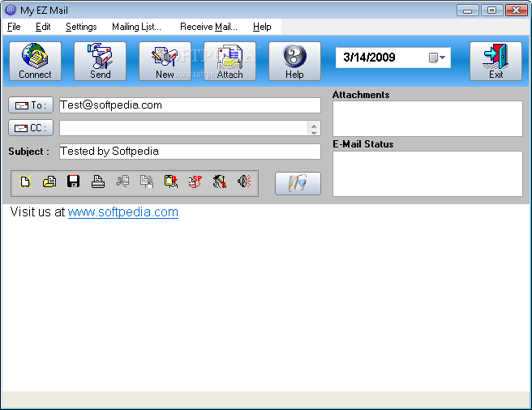Image resolution: width=532 pixels, height=410 pixels.
Task: Click the feather and globe button
Action: pyautogui.click(x=298, y=183)
